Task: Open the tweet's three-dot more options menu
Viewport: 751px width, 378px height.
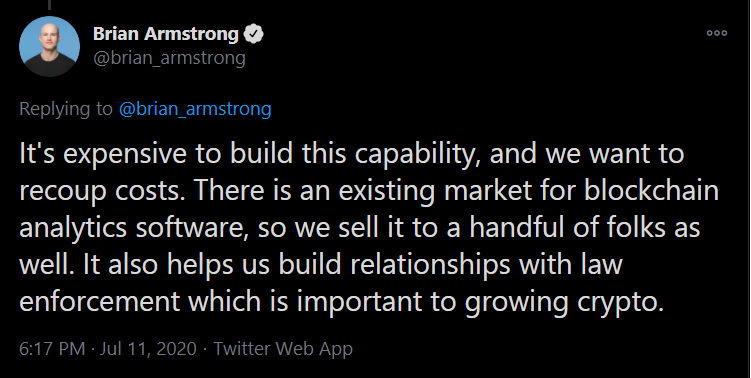Action: pos(717,33)
